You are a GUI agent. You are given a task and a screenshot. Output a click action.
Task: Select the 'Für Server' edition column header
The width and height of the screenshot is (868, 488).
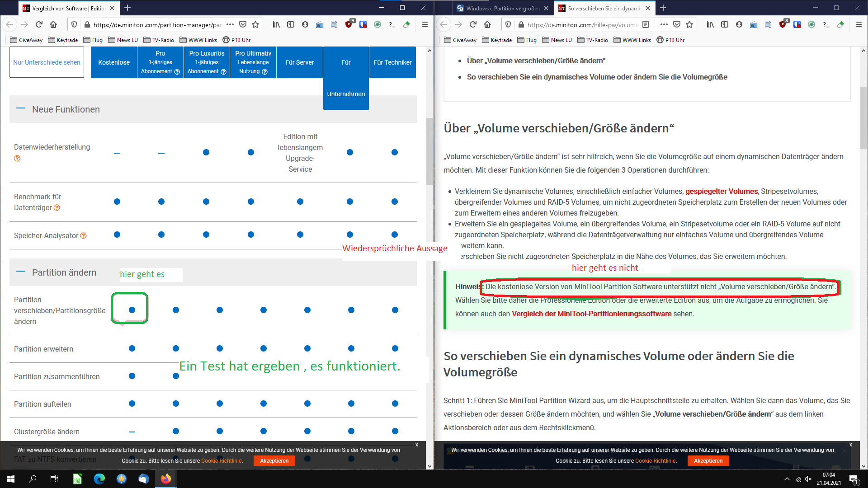pos(299,62)
